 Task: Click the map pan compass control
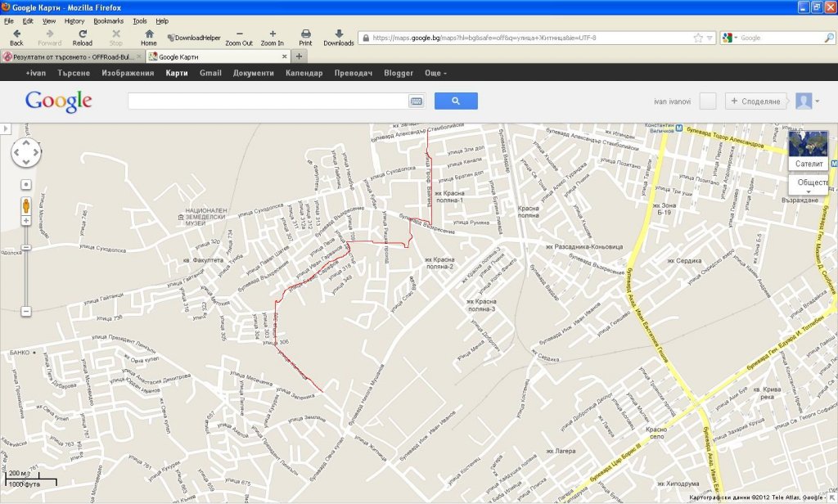pos(25,152)
